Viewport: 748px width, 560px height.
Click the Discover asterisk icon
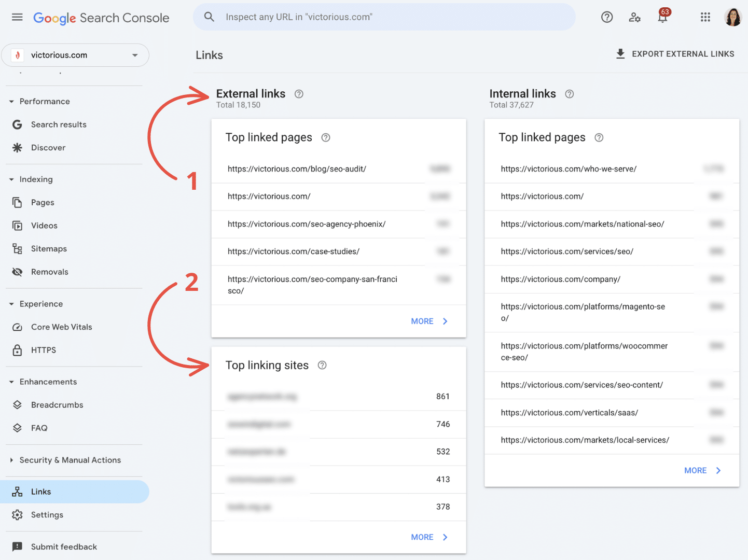(17, 148)
